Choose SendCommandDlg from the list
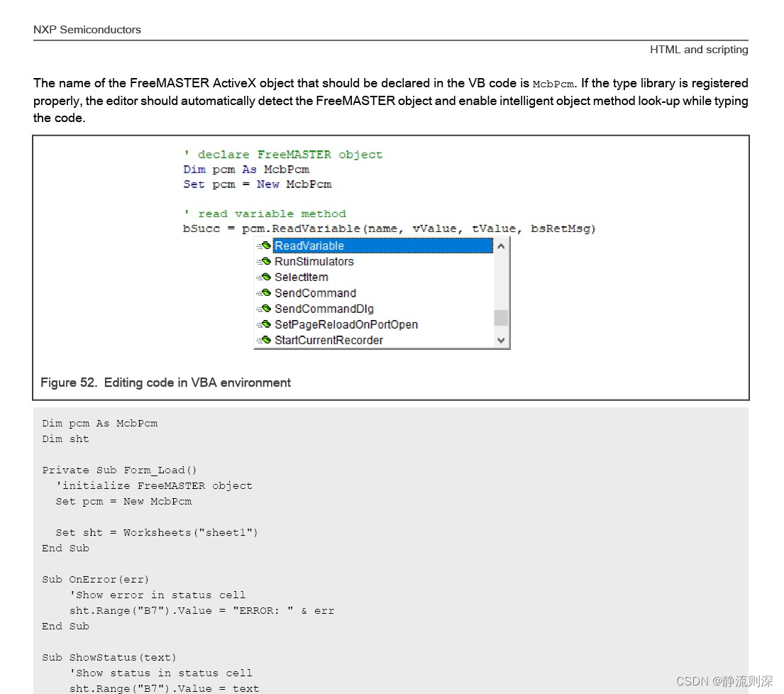Viewport: 784px width, 694px height. (324, 309)
